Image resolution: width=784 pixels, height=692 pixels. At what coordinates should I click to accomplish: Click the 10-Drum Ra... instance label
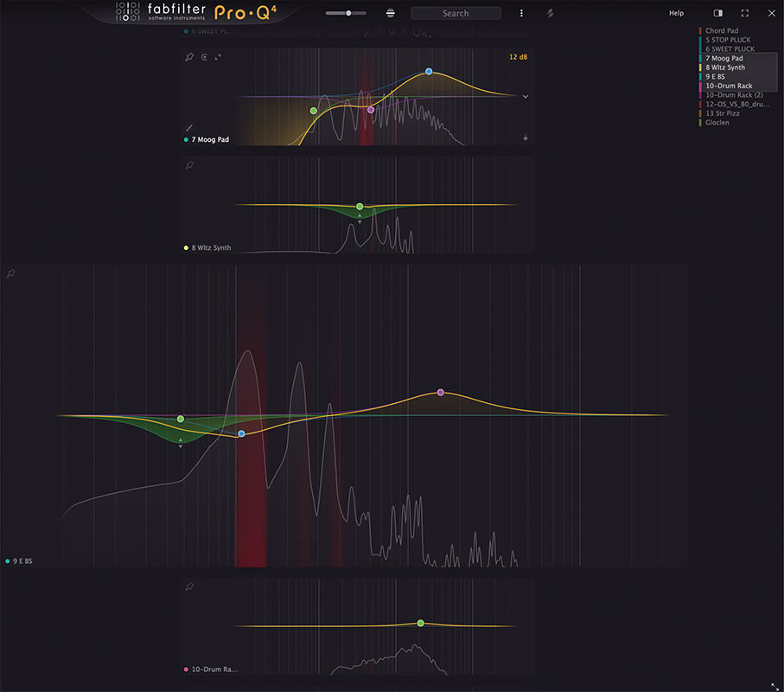click(x=214, y=669)
